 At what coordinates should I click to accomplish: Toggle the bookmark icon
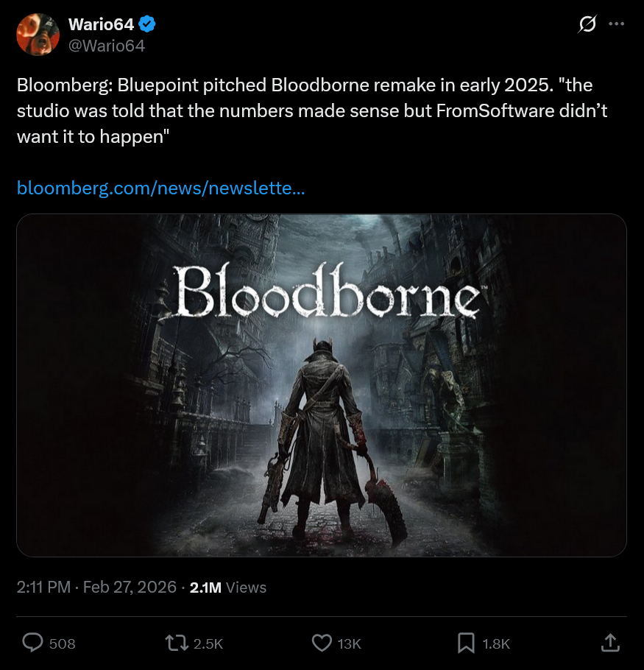(466, 643)
